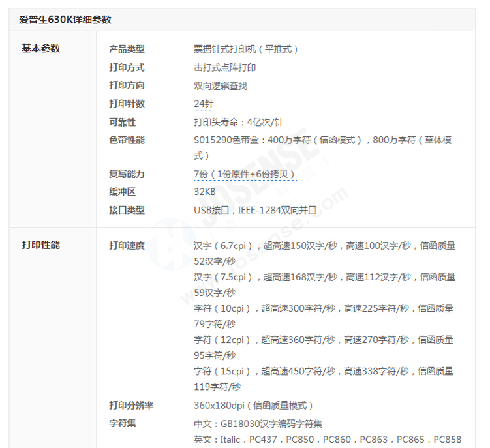Click the '打印分辨率' label
This screenshot has height=448, width=490.
131,405
